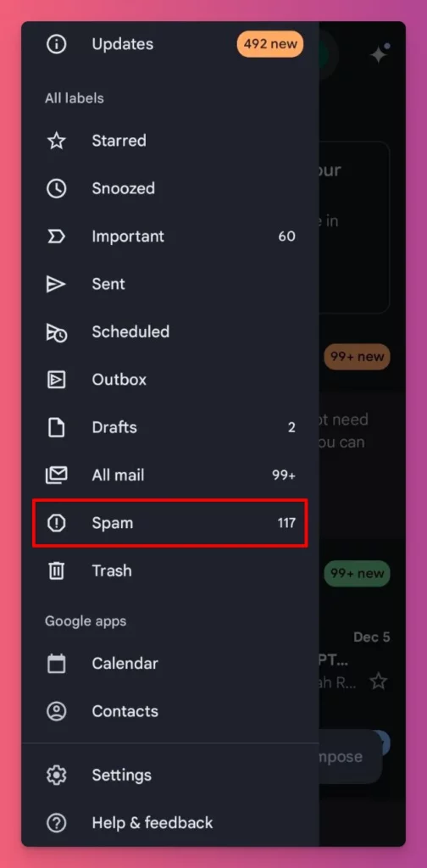Viewport: 427px width, 868px height.
Task: Tap the Spam exclamation icon
Action: coord(56,523)
